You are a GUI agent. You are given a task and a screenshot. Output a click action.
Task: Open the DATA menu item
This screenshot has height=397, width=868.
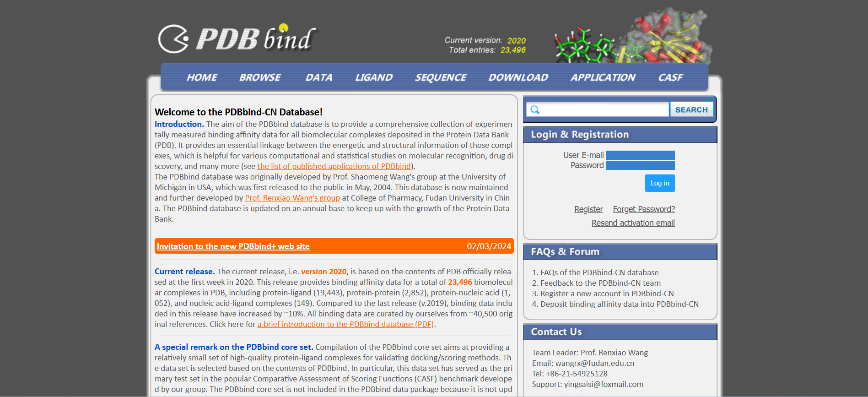(x=319, y=77)
